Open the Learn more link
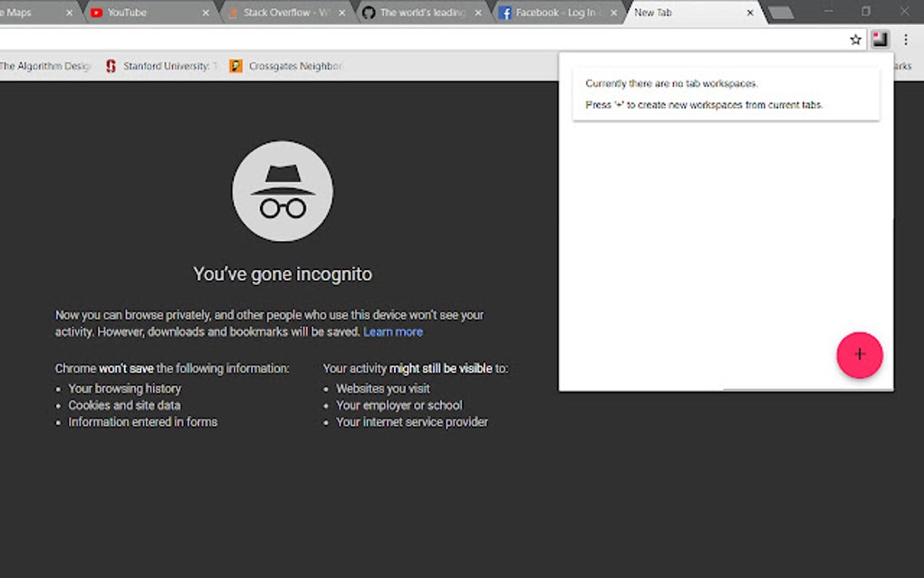Screen dimensions: 924x578 tap(393, 332)
